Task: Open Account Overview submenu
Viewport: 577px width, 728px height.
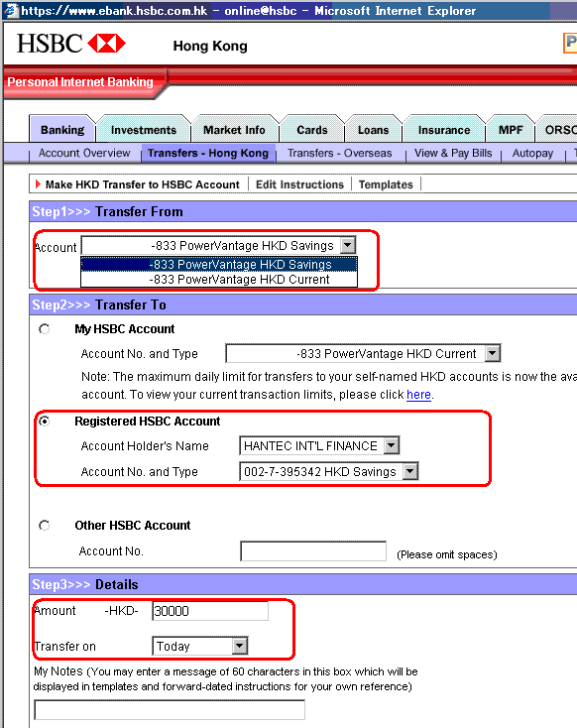Action: (x=84, y=153)
